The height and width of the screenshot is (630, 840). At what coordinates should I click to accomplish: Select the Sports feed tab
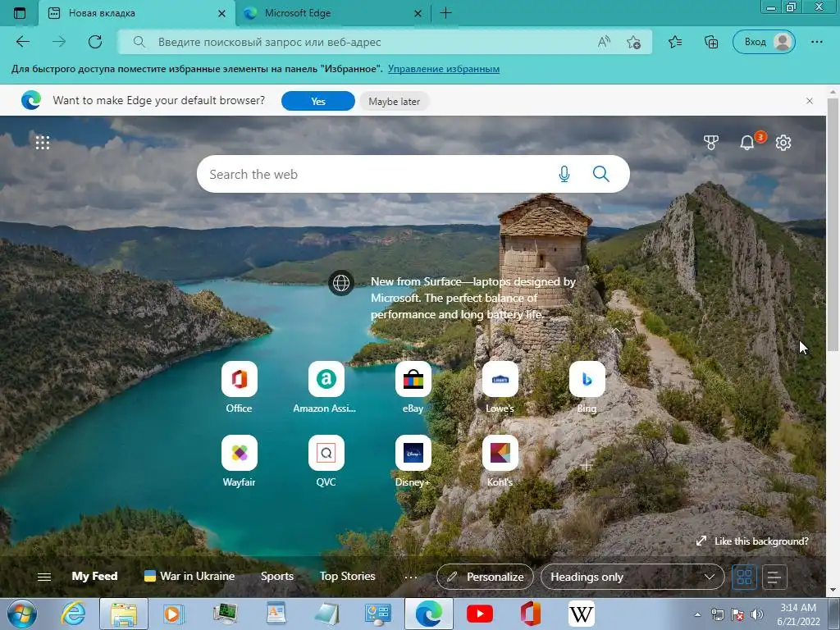point(277,577)
